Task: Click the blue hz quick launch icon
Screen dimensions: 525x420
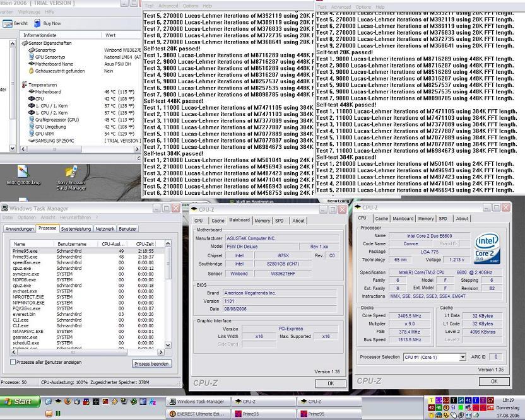Action: [x=153, y=401]
